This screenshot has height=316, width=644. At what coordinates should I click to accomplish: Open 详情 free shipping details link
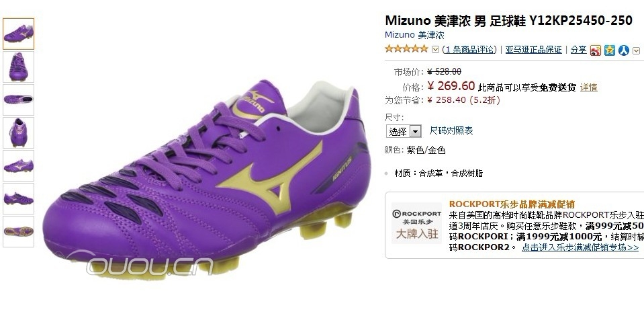(588, 87)
